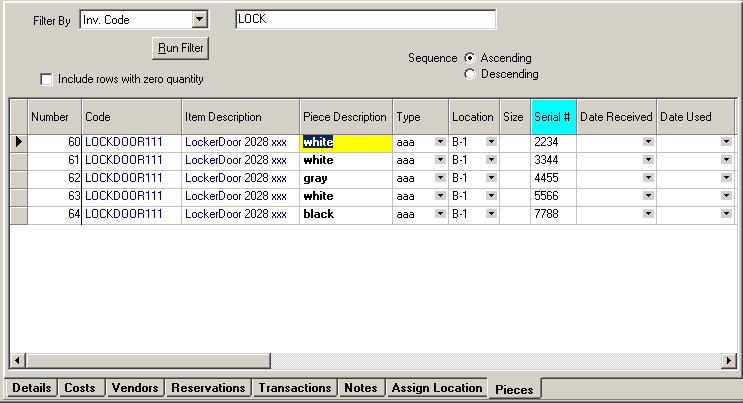Select Ascending sequence option
This screenshot has width=743, height=403.
pos(470,58)
